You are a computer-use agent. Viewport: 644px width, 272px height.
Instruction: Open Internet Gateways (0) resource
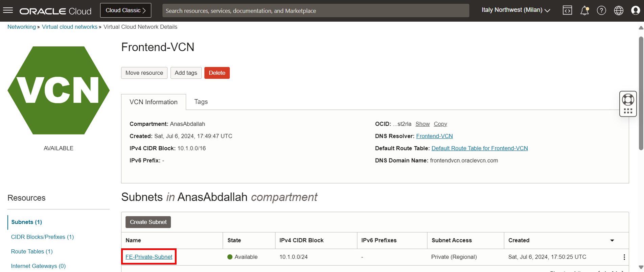pyautogui.click(x=38, y=266)
